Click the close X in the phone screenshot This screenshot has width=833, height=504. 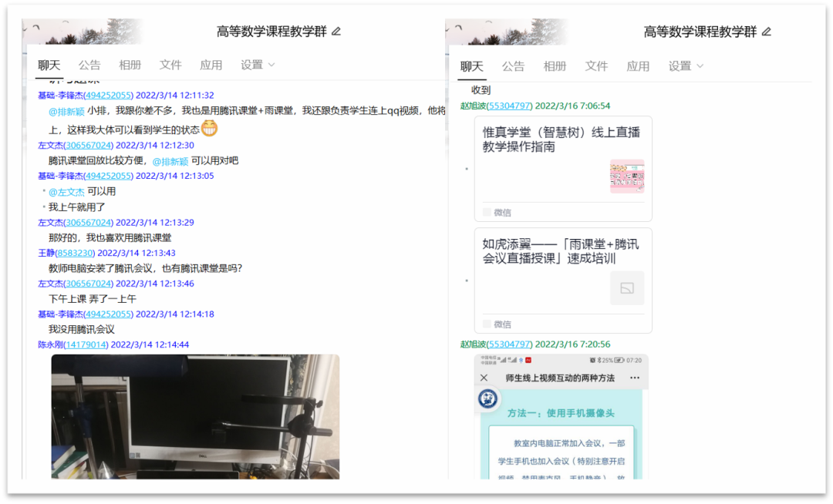[484, 378]
